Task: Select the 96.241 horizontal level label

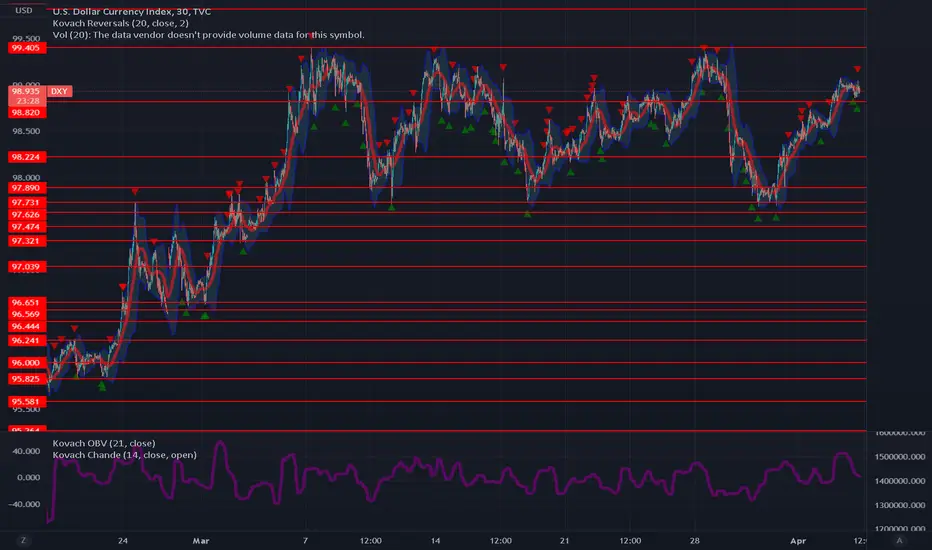Action: pyautogui.click(x=27, y=341)
